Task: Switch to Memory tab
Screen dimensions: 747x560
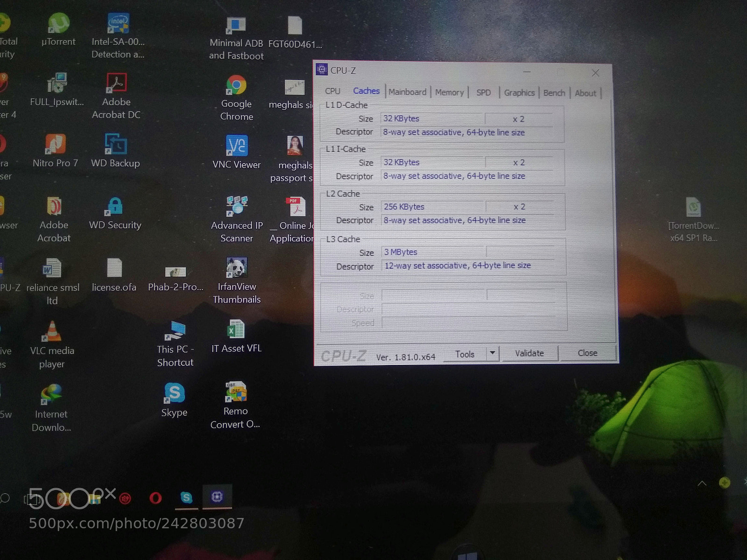Action: point(449,92)
